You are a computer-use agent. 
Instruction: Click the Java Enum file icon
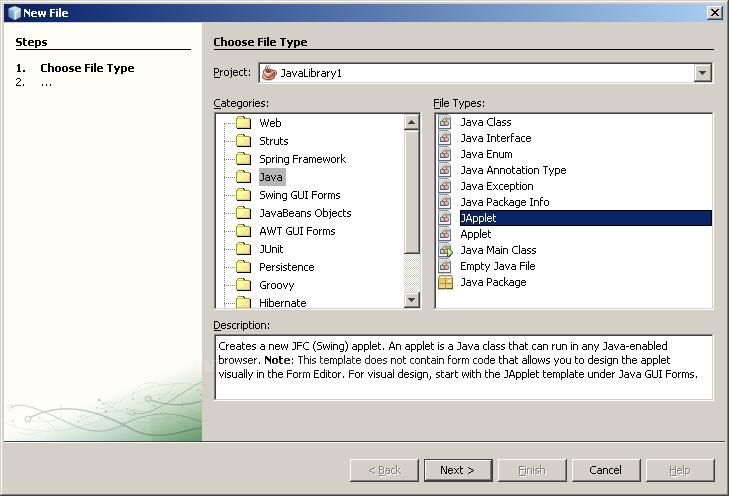[445, 154]
